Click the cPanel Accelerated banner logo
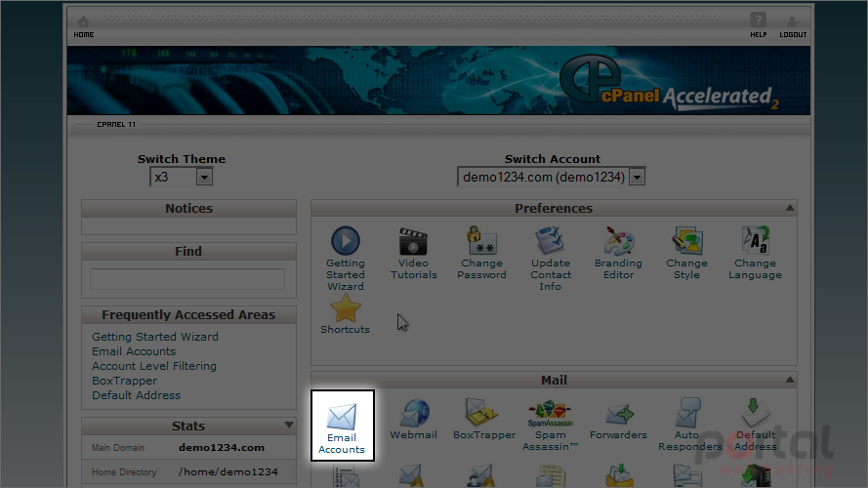868x488 pixels. click(x=669, y=84)
